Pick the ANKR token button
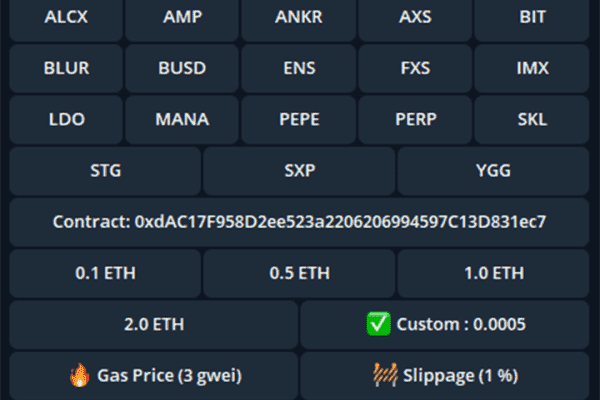 pos(298,18)
